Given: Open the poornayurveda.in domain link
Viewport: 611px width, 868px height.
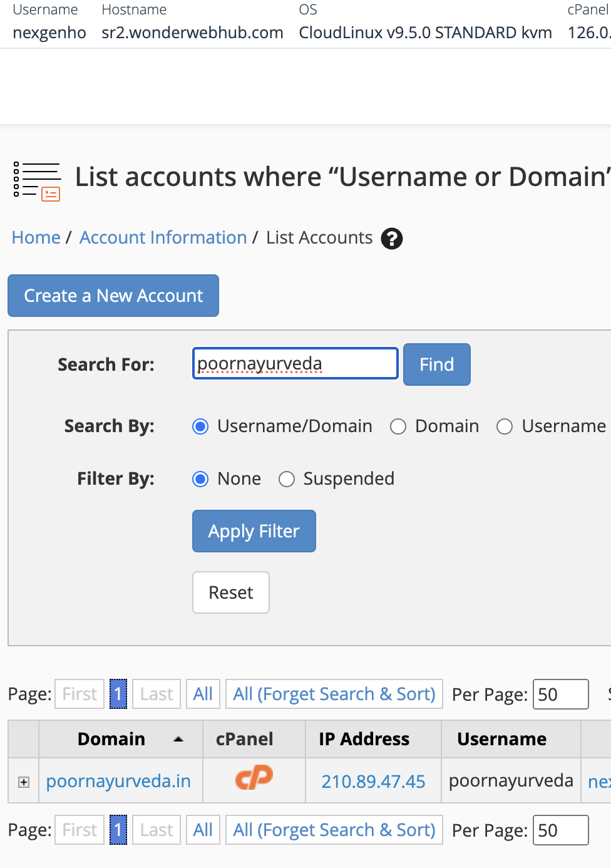Looking at the screenshot, I should coord(118,781).
